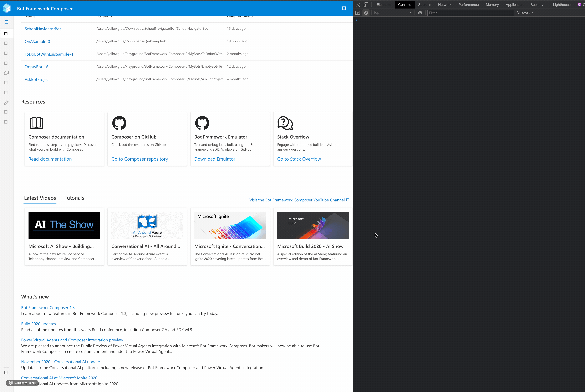Image resolution: width=585 pixels, height=392 pixels.
Task: Show the console sidebar
Action: 358,13
